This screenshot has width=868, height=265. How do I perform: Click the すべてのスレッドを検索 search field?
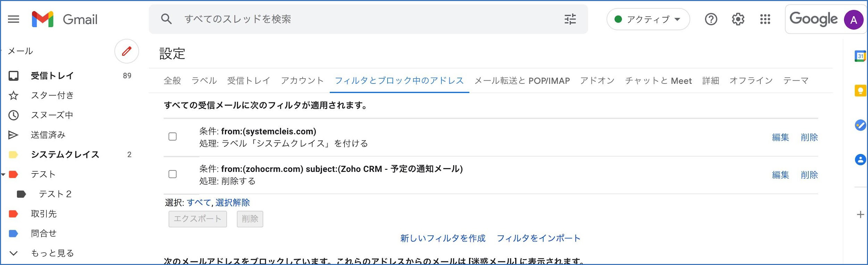(372, 19)
